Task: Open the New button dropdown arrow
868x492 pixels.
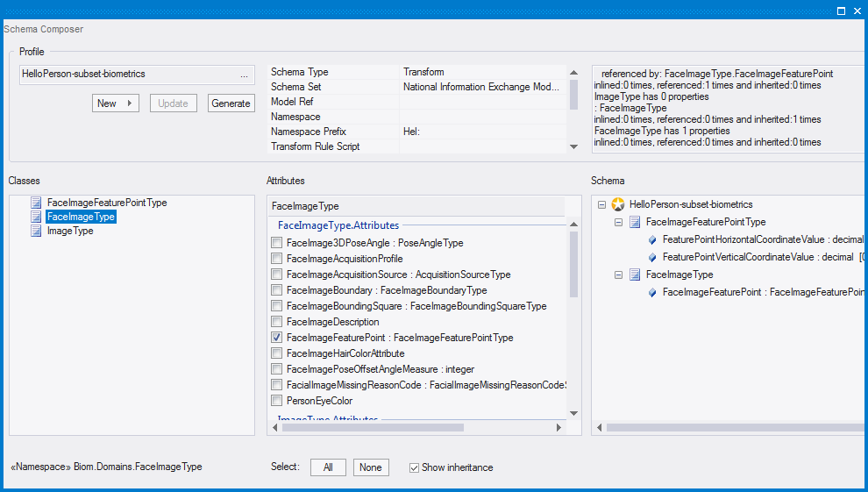Action: pos(130,103)
